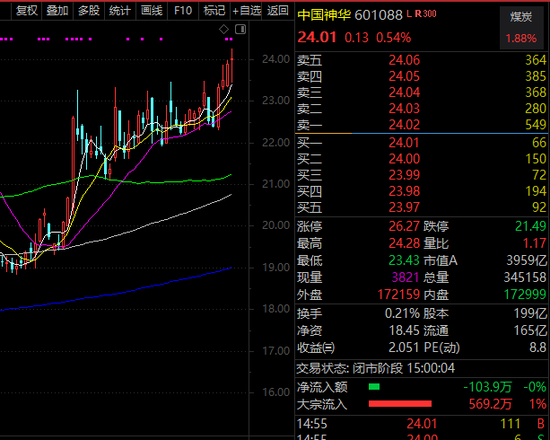550x440 pixels.
Task: Select the 买一 price 24.01
Action: (x=404, y=143)
